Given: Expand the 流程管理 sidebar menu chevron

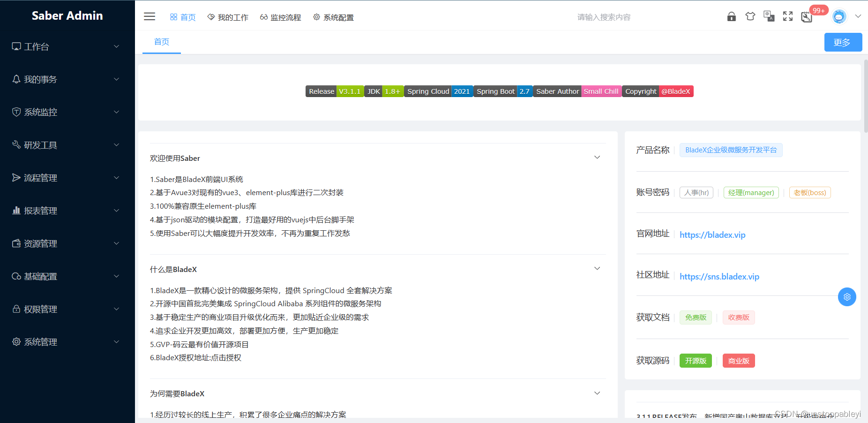Looking at the screenshot, I should 117,178.
